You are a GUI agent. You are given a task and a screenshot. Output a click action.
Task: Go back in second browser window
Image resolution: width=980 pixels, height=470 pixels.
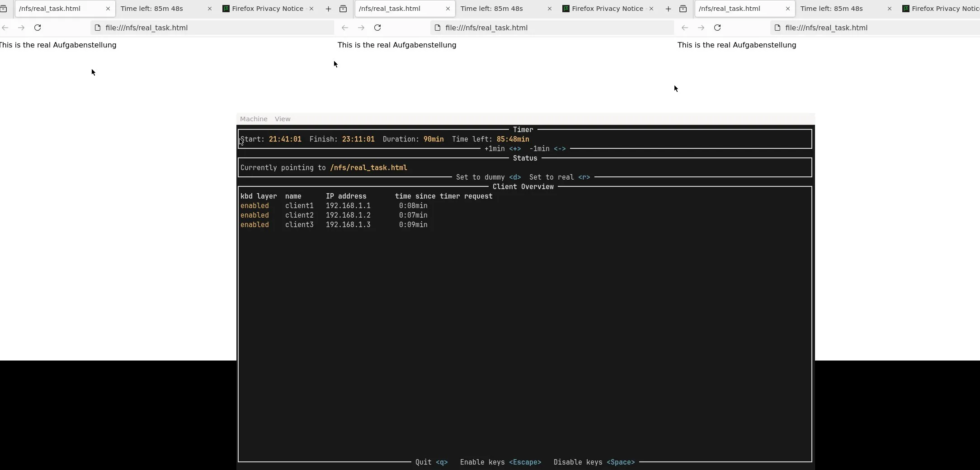345,28
